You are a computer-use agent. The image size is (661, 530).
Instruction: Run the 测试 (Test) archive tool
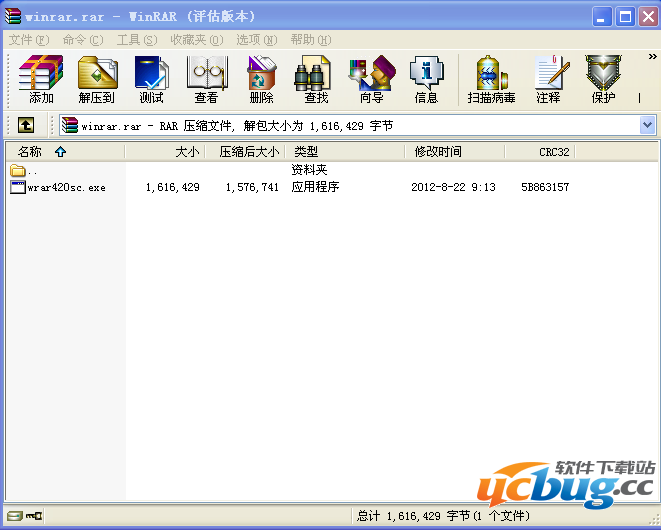pos(151,79)
